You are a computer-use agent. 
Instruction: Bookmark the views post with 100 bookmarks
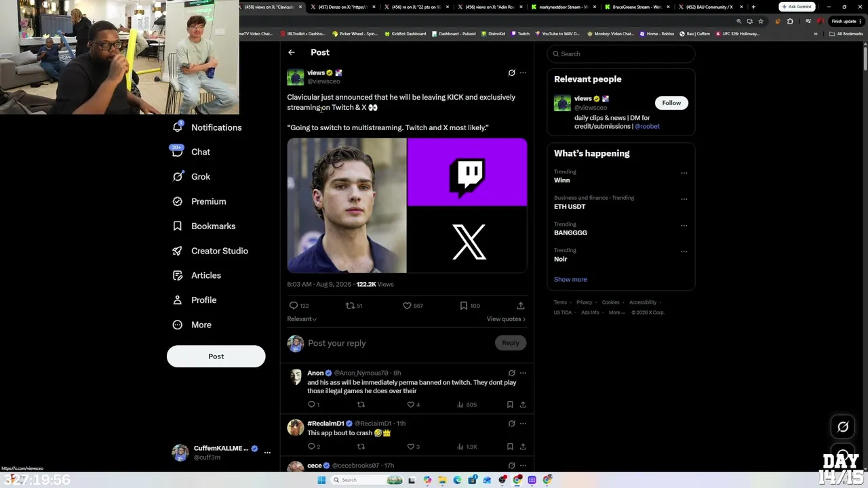click(x=464, y=306)
